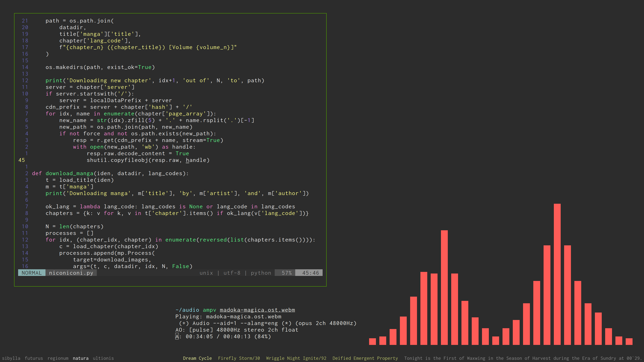Click the tallest red visualizer bar
The width and height of the screenshot is (644, 362).
557,274
